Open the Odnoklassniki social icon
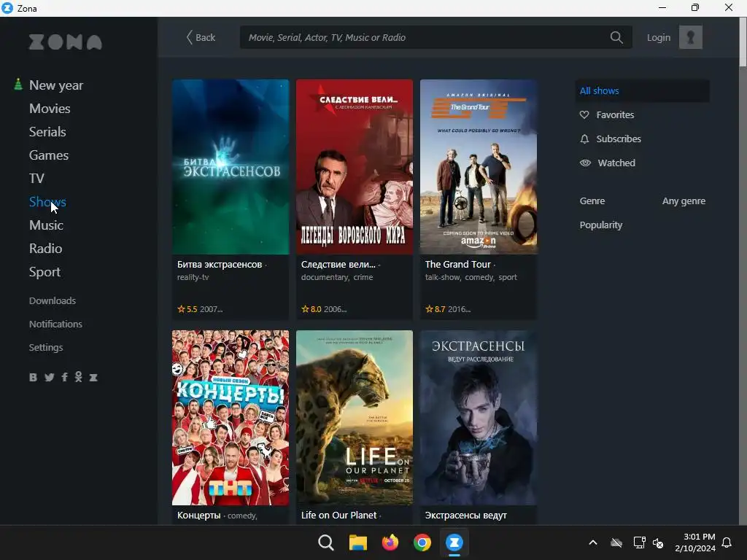The image size is (747, 560). tap(79, 377)
